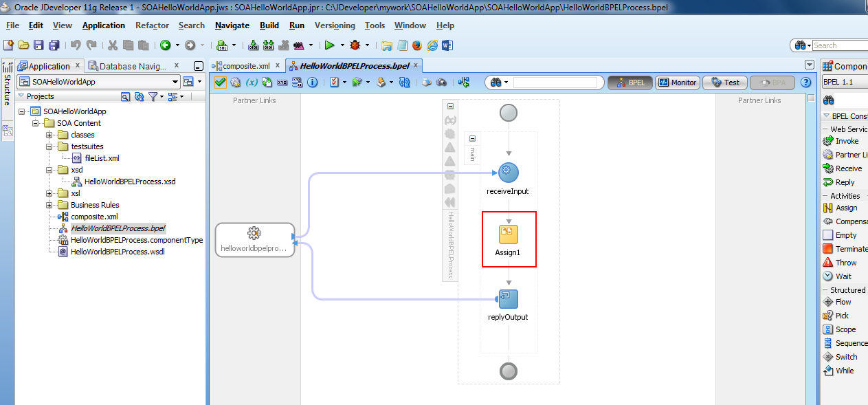Click the search field in the top toolbar

[x=837, y=45]
